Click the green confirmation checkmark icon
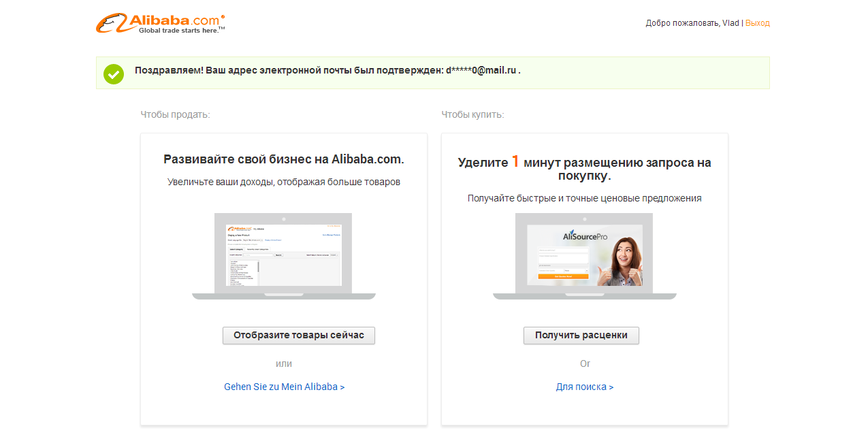Image resolution: width=868 pixels, height=437 pixels. tap(114, 74)
